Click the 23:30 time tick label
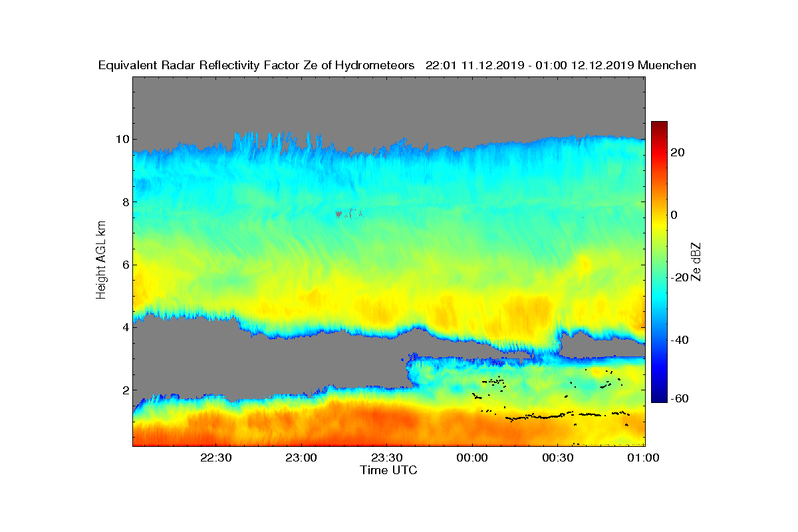Viewport: 798px width, 532px height. 387,458
